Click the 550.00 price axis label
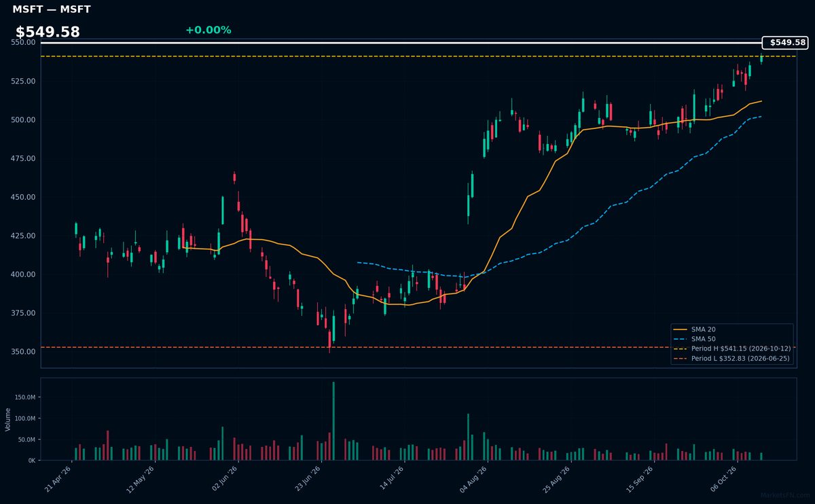The image size is (815, 504). coord(24,42)
